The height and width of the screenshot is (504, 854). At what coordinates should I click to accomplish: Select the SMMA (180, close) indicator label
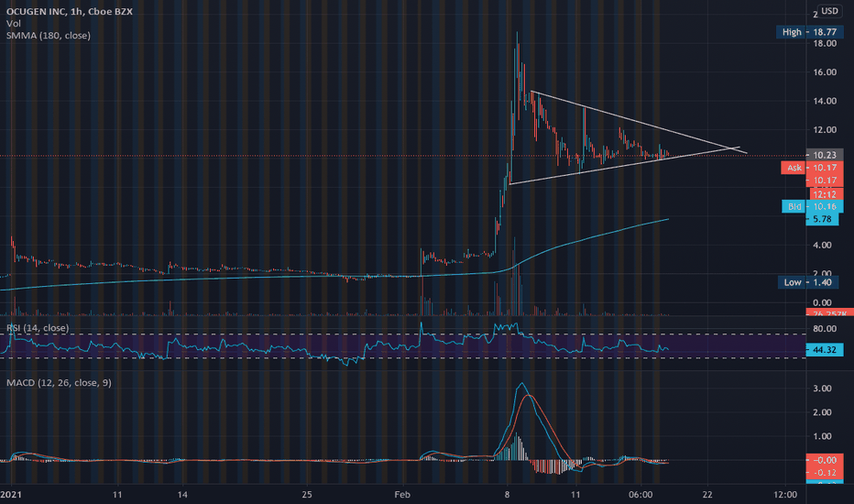click(x=49, y=36)
